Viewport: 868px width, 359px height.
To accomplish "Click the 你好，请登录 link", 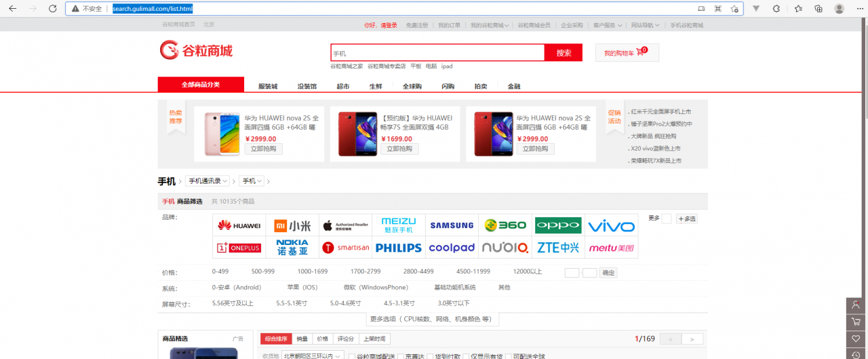I will (x=380, y=25).
